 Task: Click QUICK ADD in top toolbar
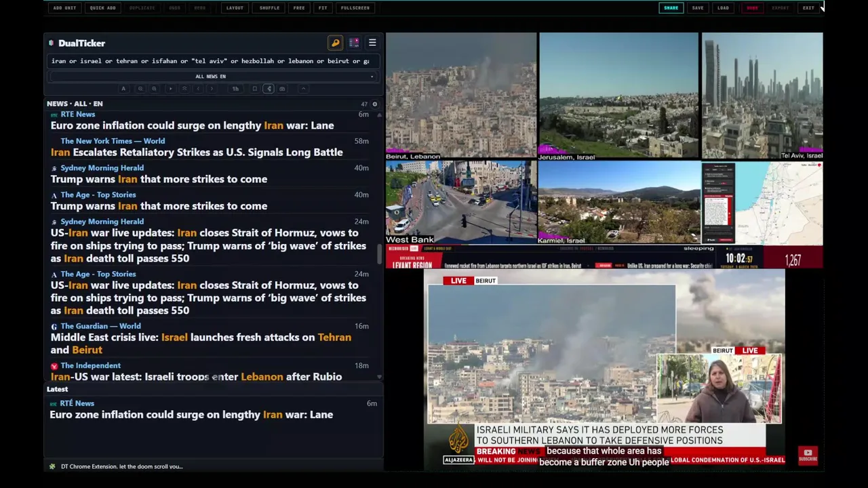(103, 8)
